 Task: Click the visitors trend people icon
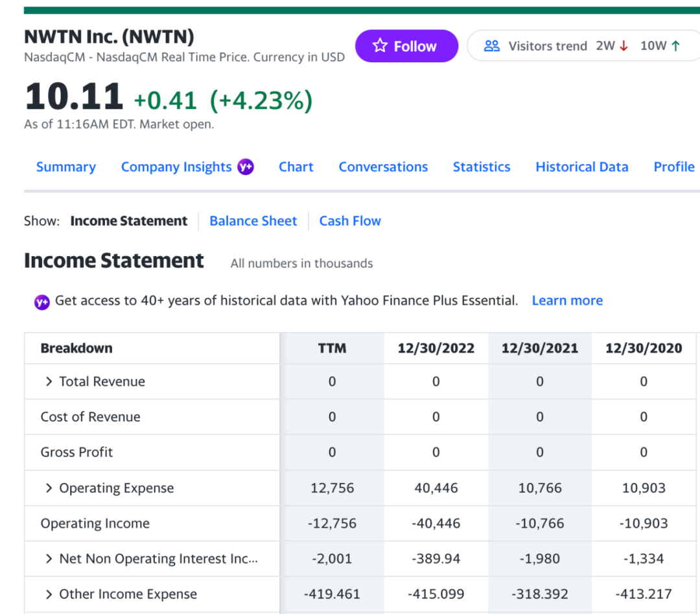pyautogui.click(x=492, y=45)
